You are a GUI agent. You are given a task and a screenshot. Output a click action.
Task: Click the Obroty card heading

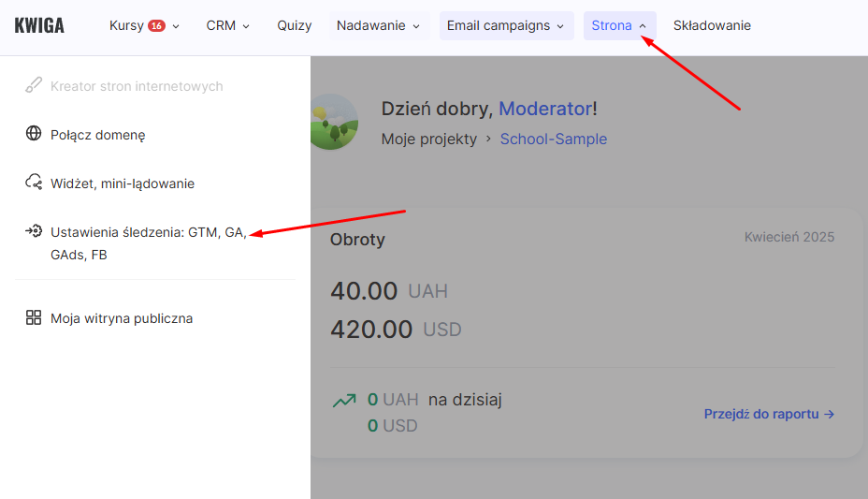(x=357, y=240)
